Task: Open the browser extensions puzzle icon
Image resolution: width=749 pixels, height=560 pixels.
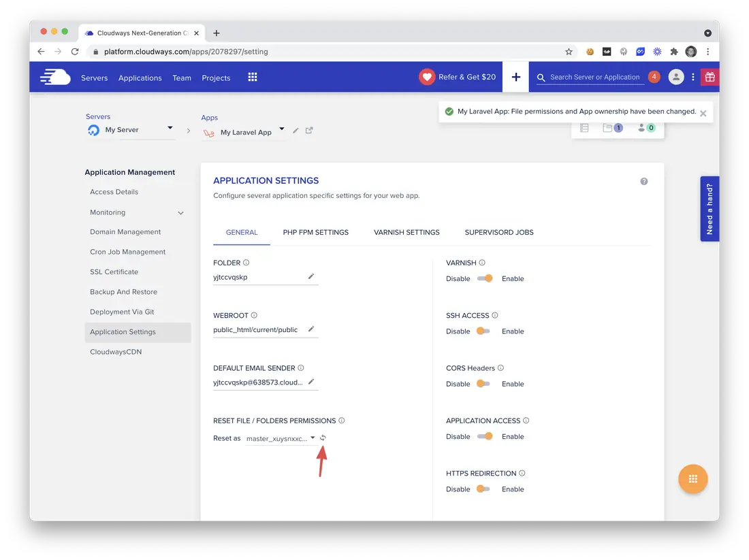Action: 674,52
